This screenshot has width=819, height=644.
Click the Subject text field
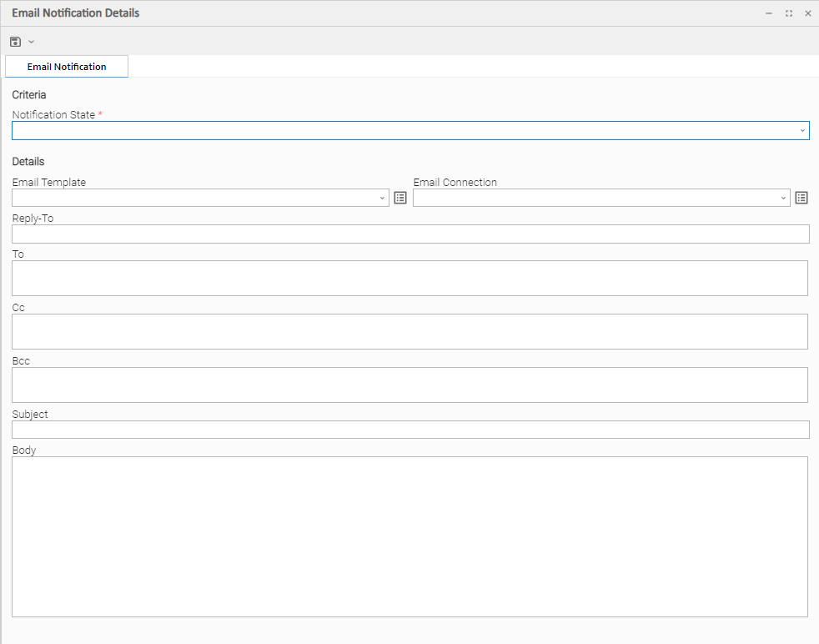point(410,430)
